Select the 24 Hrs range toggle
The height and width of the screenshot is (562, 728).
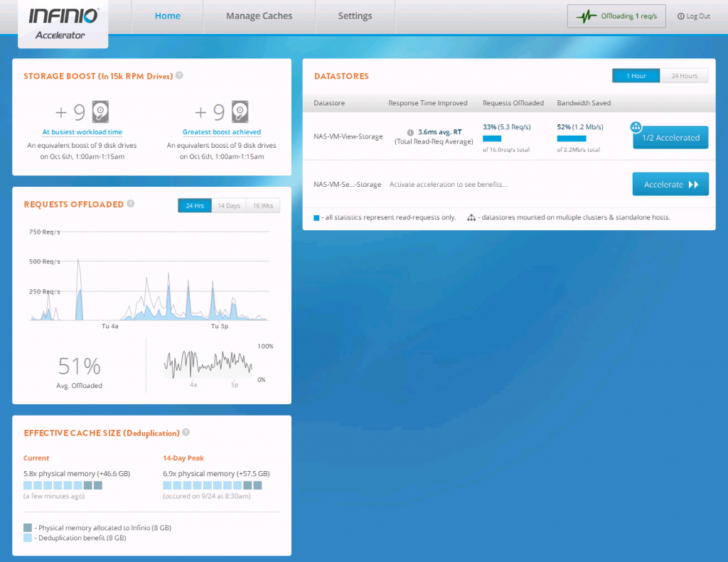(x=195, y=205)
